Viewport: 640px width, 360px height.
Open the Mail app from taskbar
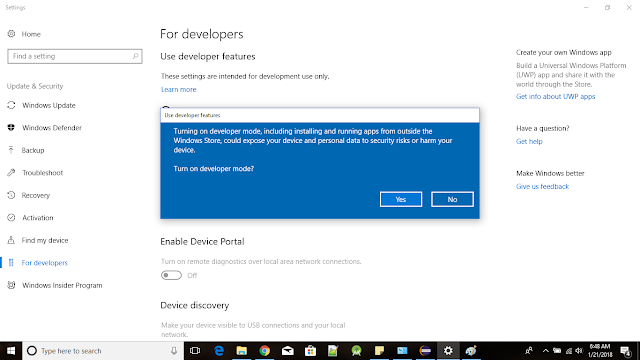[x=287, y=351]
